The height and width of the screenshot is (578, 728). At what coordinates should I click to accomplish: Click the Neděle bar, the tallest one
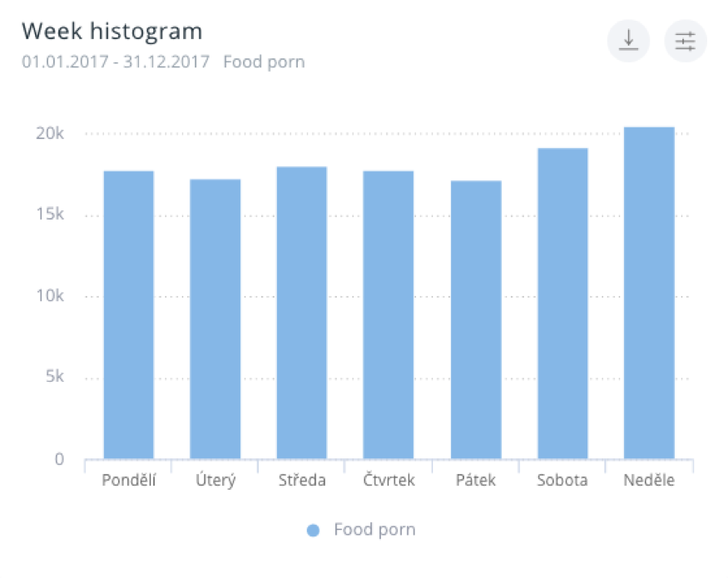649,293
